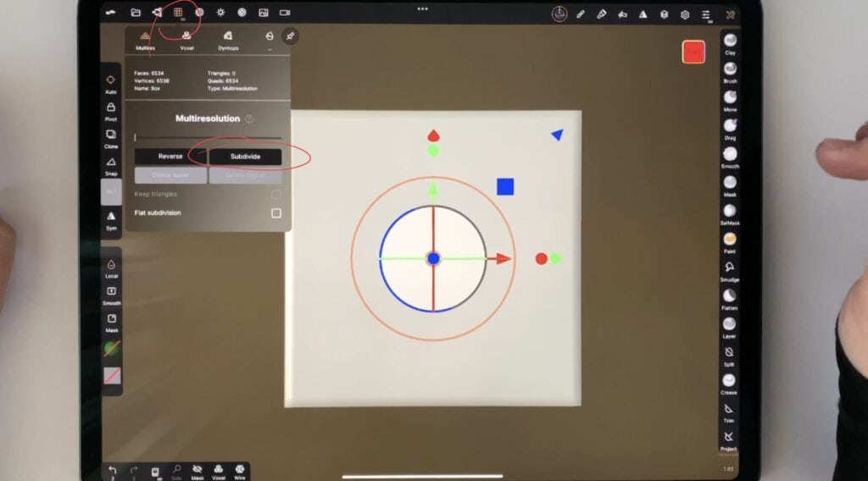Open the lighting sun menu
Viewport: 868px width, 481px height.
(220, 13)
